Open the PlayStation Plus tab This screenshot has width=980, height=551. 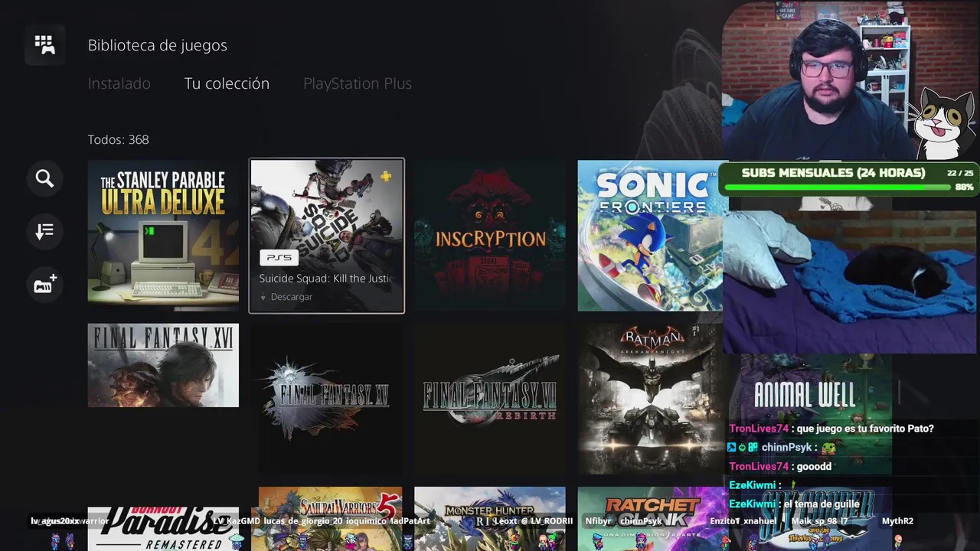click(x=358, y=83)
